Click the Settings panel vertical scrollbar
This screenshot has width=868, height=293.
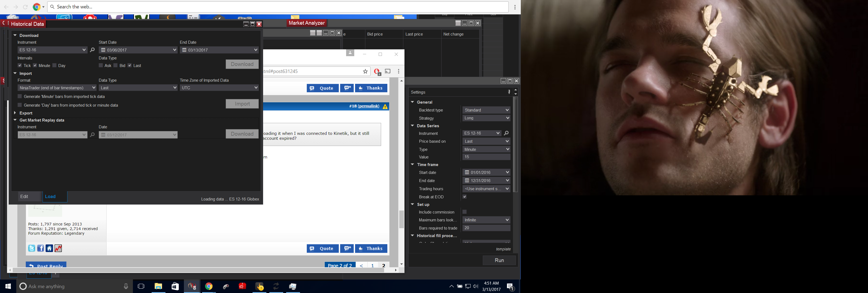[515, 144]
